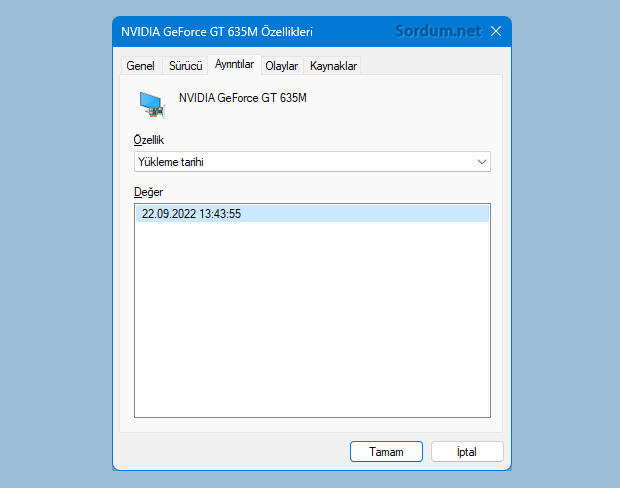Screen dimensions: 620x488
Task: Confirm with the Tamam button
Action: (x=386, y=452)
